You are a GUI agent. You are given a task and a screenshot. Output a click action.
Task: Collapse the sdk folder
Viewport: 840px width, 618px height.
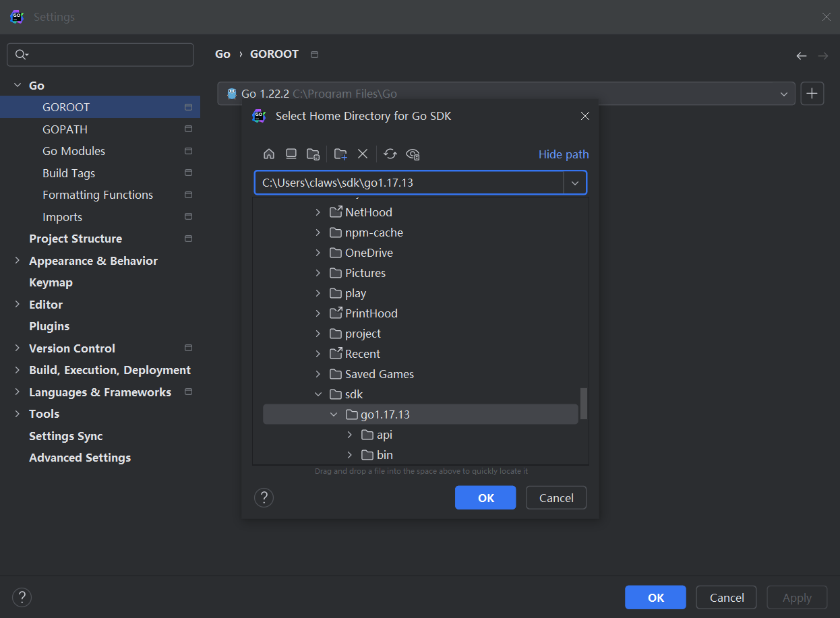[318, 394]
